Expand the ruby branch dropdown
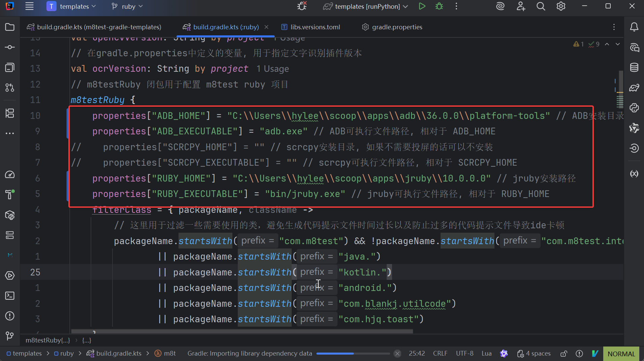This screenshot has height=361, width=644. [x=127, y=6]
